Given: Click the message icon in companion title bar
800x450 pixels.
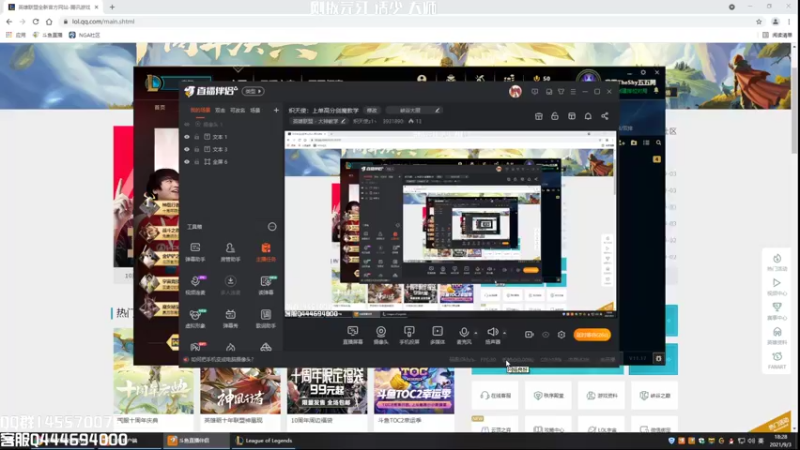Looking at the screenshot, I should click(534, 92).
